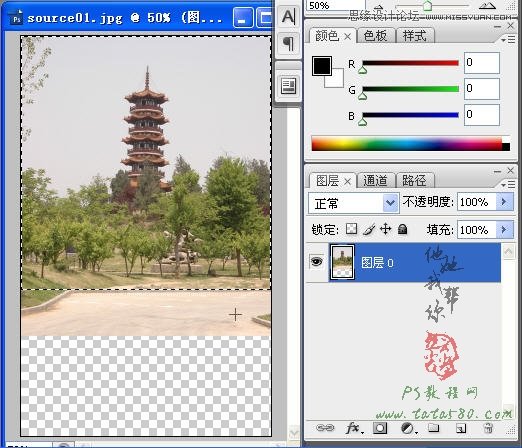
Task: Open the layers panel options menu
Action: pyautogui.click(x=508, y=184)
